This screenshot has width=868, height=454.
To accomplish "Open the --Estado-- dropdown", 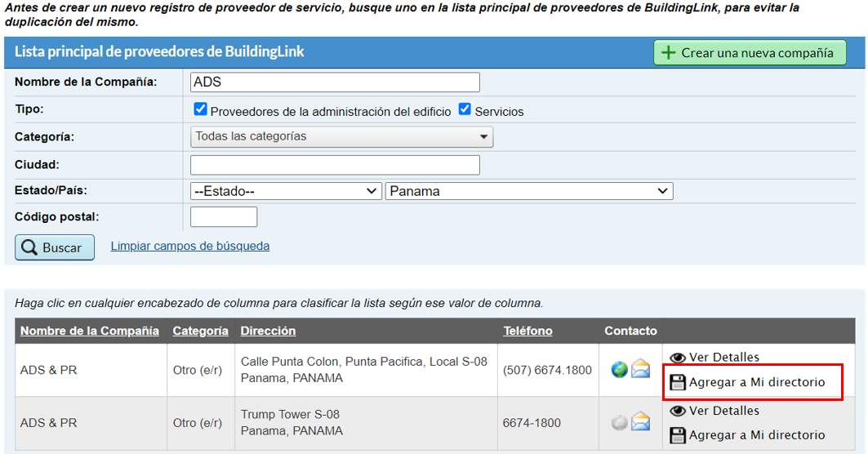I will click(286, 191).
